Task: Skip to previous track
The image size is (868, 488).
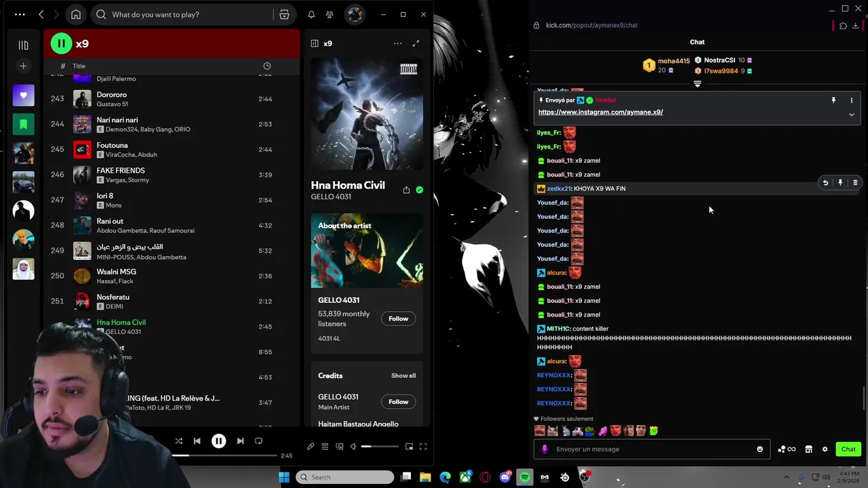Action: click(x=197, y=441)
